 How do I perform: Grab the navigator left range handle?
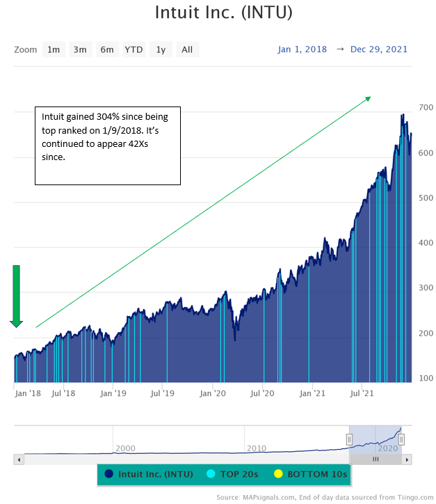[349, 439]
